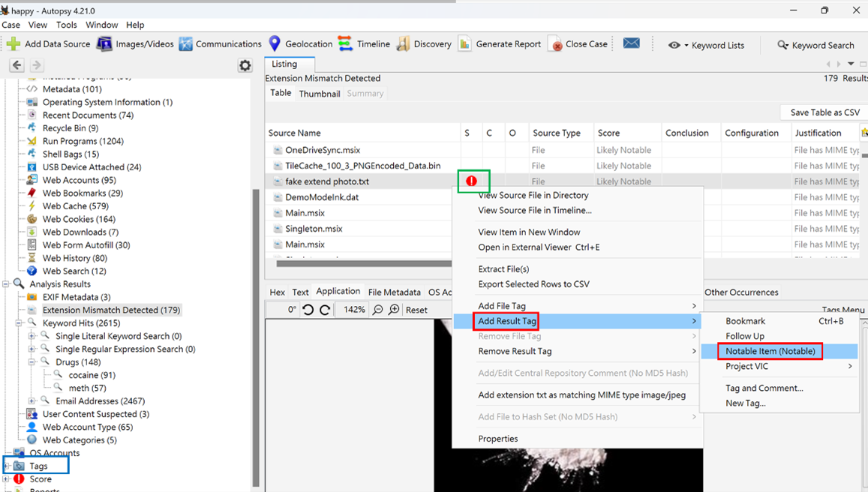
Task: Rotate image counter-clockwise in viewer
Action: 308,310
